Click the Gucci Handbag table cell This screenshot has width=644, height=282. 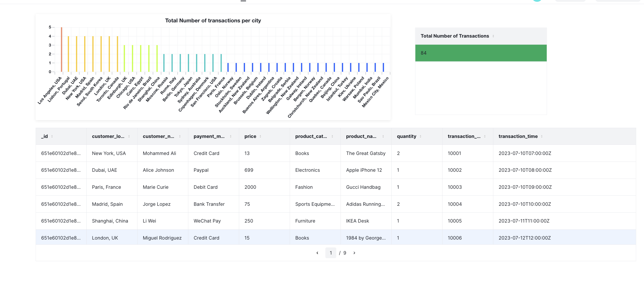pyautogui.click(x=363, y=187)
